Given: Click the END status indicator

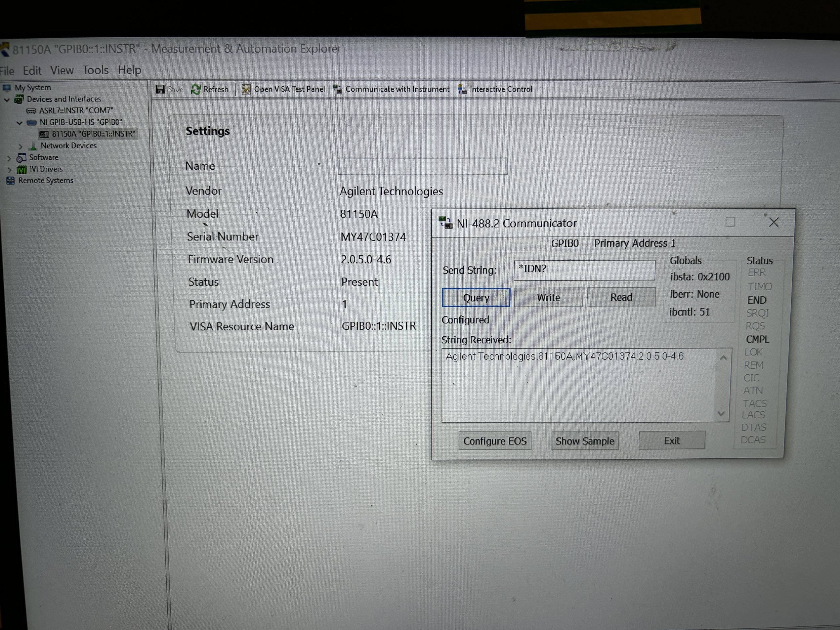Looking at the screenshot, I should point(757,300).
